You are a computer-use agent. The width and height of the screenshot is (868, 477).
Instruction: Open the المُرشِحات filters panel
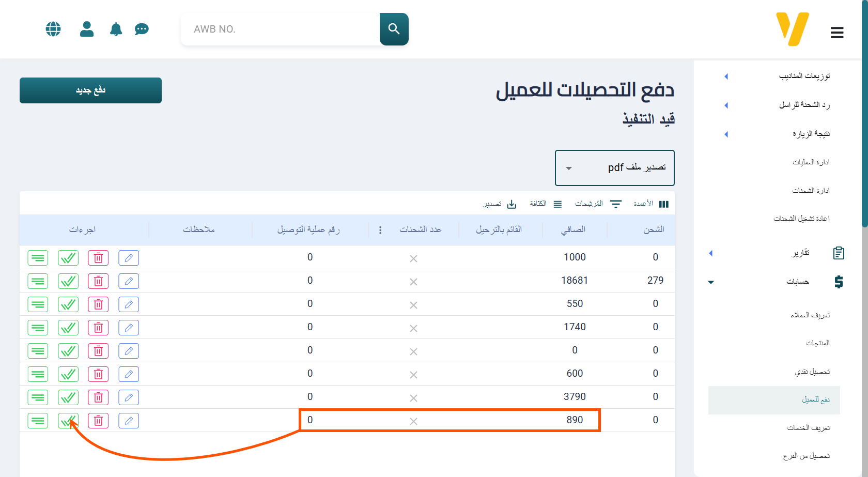point(598,204)
